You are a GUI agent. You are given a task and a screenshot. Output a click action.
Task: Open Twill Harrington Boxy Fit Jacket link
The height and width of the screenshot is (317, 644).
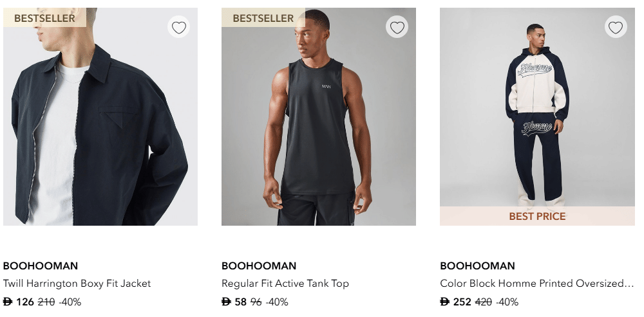[77, 284]
